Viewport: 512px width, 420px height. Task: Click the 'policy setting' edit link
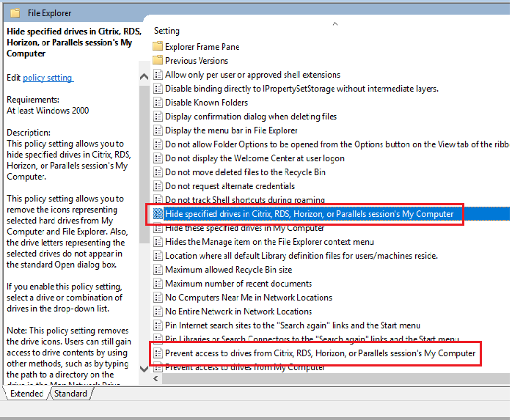click(48, 78)
